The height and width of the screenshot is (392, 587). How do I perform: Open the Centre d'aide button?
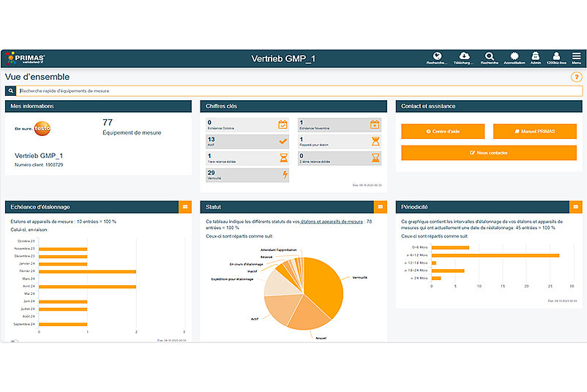[443, 132]
